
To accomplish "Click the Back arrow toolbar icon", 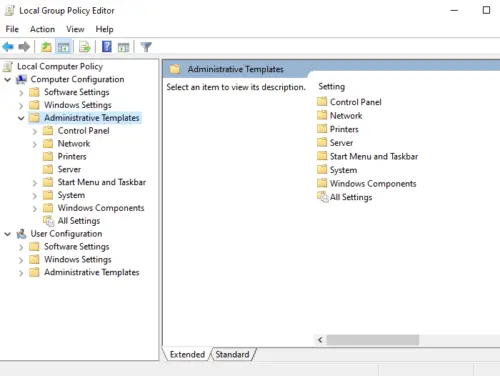I will [8, 47].
